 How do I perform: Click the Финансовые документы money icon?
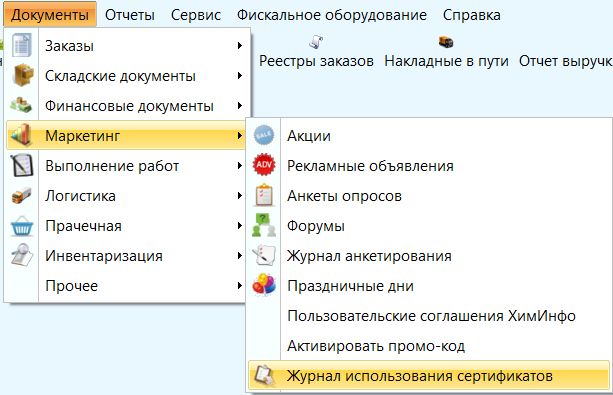pos(21,106)
